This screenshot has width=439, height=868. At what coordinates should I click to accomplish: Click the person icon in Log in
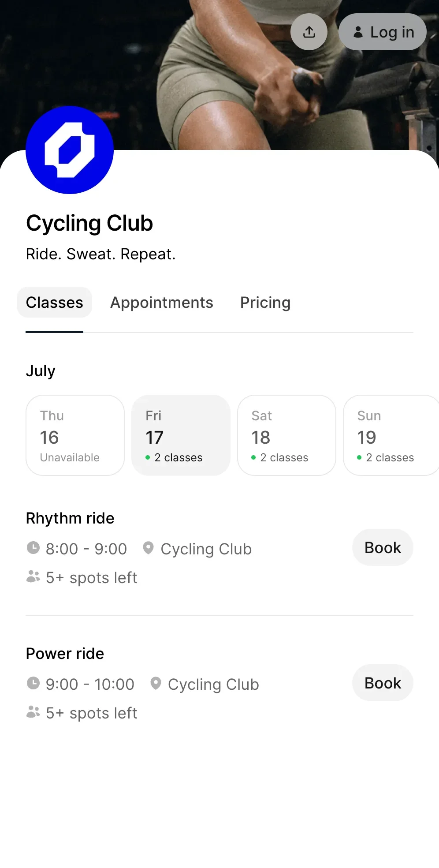(358, 32)
